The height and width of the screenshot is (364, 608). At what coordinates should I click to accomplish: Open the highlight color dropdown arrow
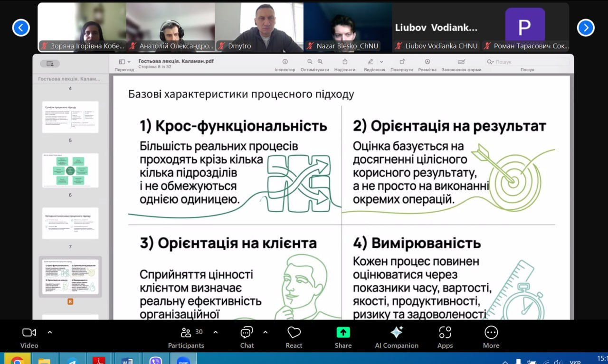coord(381,62)
